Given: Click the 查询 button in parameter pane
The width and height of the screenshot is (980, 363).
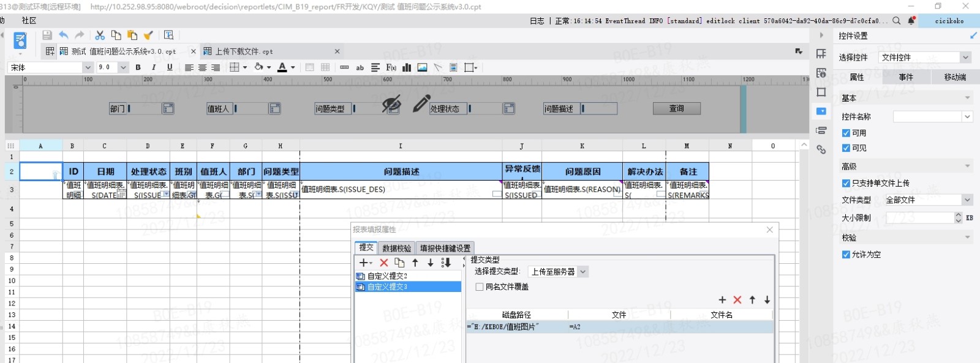Looking at the screenshot, I should [676, 108].
